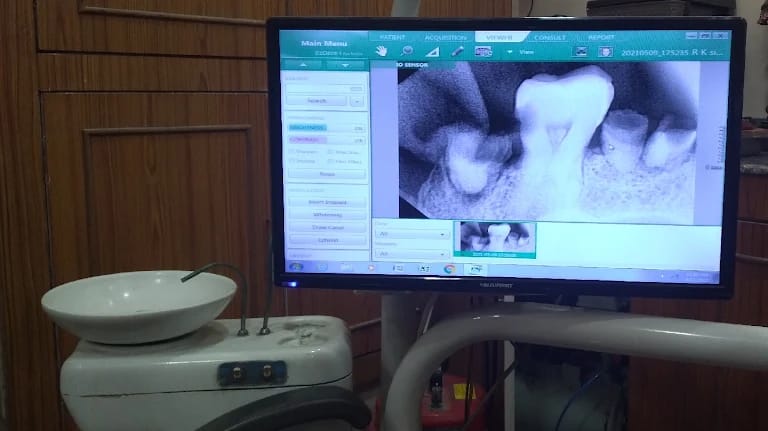Screen dimensions: 768x431
Task: Select the hand pan tool
Action: 382,51
